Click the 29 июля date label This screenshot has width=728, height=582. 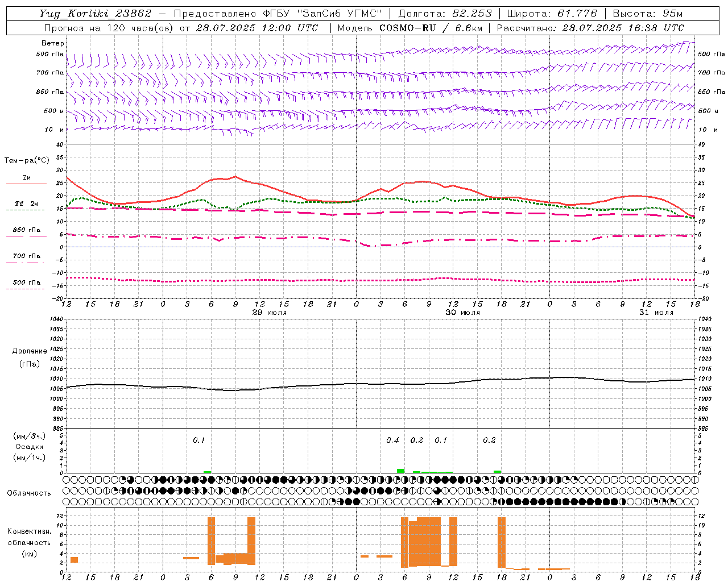coord(269,313)
